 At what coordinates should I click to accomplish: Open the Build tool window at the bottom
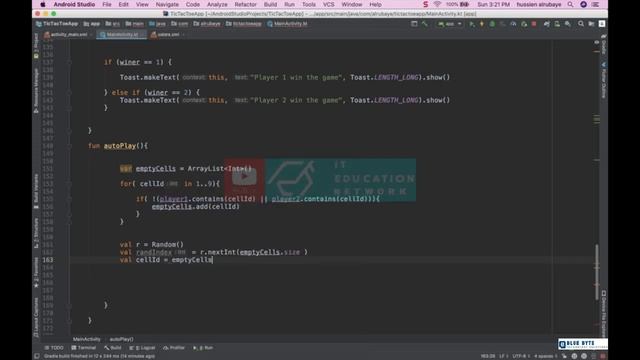pyautogui.click(x=113, y=348)
